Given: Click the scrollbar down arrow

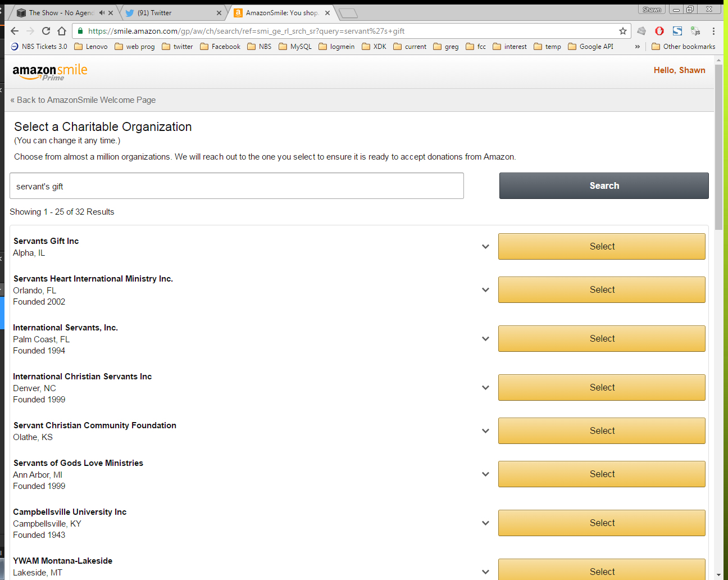Looking at the screenshot, I should tap(718, 575).
